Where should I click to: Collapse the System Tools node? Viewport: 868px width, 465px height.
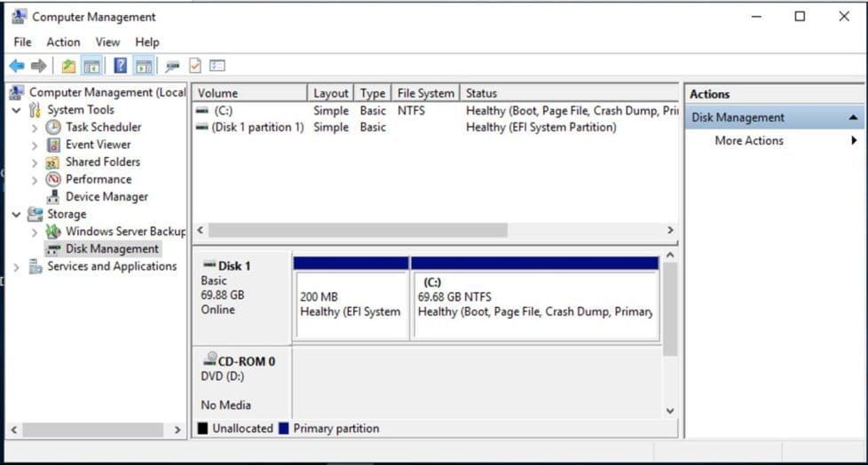[x=17, y=110]
